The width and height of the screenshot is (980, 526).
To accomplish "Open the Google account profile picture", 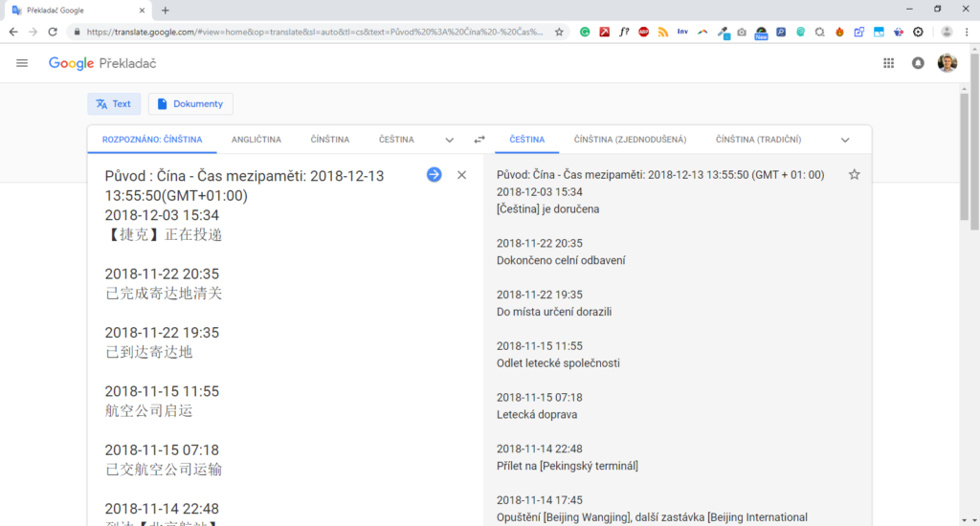I will pos(947,63).
